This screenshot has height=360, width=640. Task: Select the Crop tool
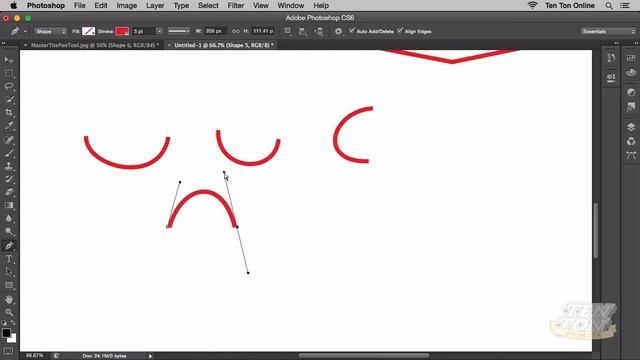[x=9, y=113]
